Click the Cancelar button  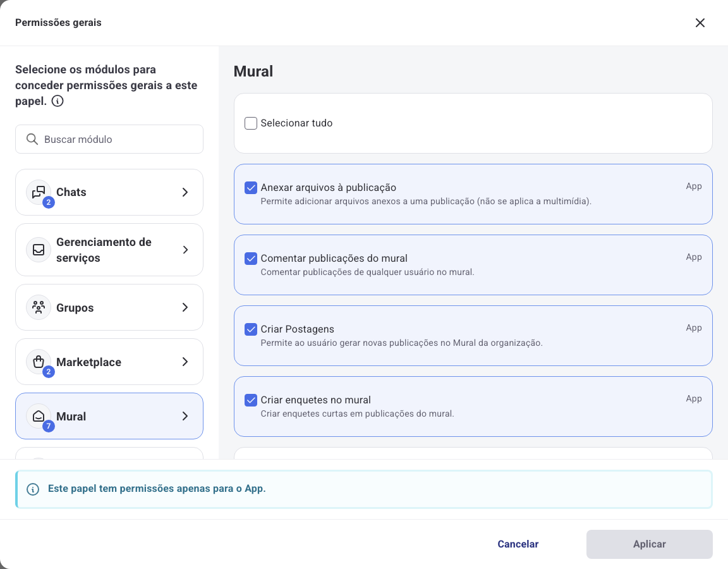518,544
